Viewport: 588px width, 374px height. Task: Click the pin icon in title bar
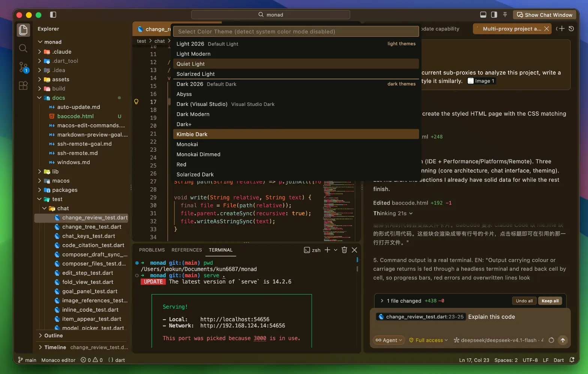tap(505, 15)
